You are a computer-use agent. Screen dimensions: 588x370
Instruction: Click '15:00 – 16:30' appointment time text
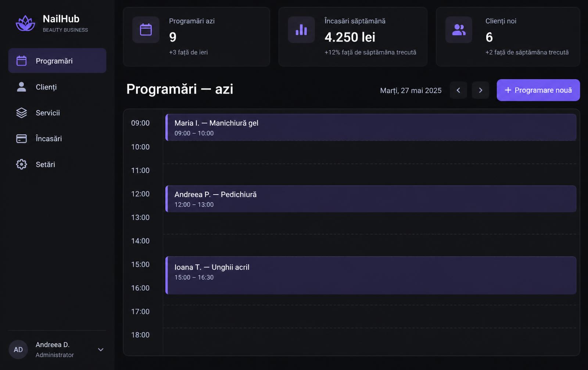[194, 277]
